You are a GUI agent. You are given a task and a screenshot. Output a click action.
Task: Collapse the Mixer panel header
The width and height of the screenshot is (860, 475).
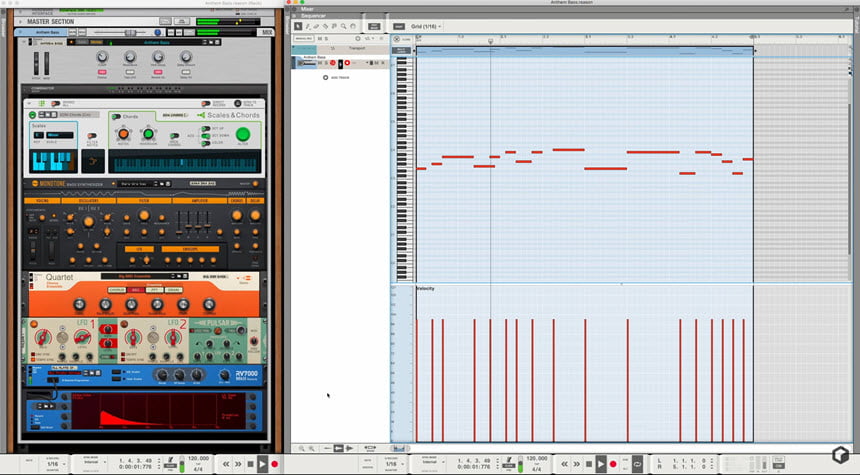tap(295, 9)
